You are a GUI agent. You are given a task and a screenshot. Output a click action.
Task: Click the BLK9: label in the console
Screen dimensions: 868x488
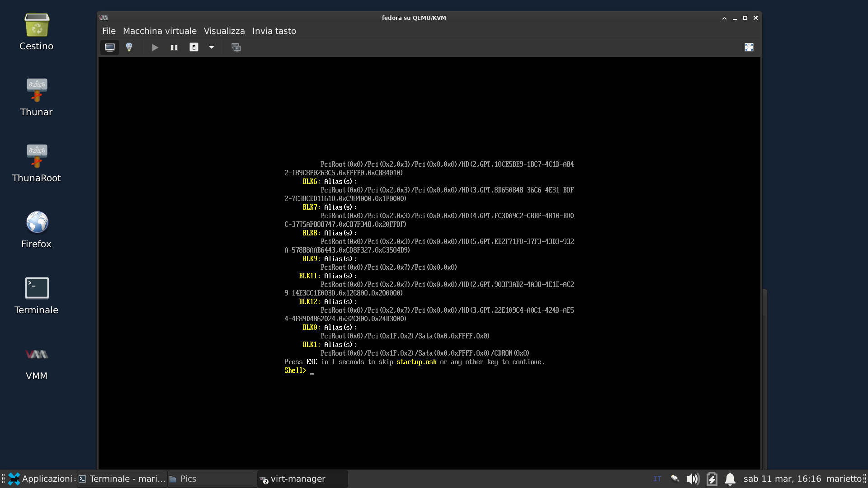point(311,259)
